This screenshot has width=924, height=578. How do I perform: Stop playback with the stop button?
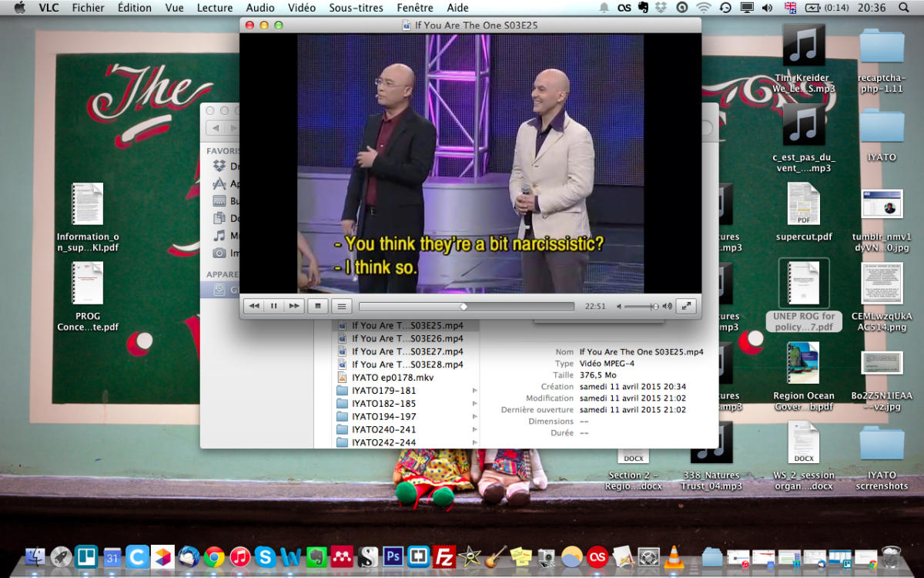(x=317, y=306)
